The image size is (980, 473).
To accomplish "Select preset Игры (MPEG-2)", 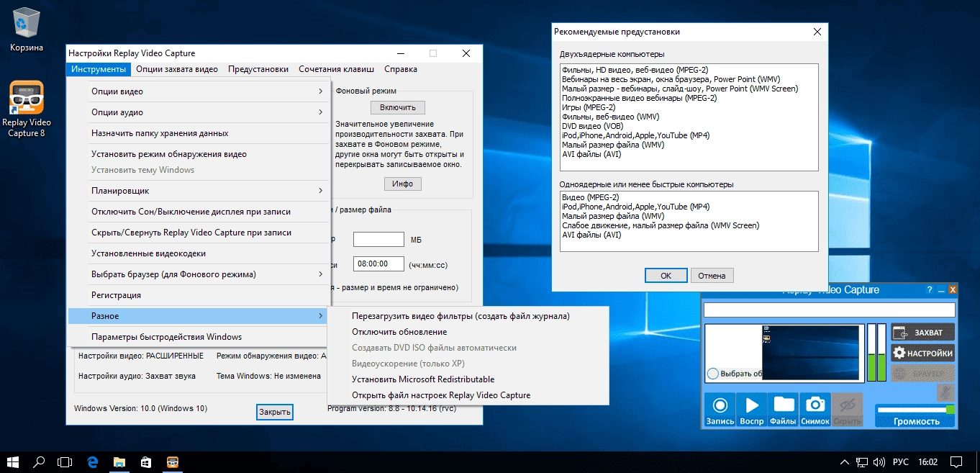I will click(x=588, y=107).
